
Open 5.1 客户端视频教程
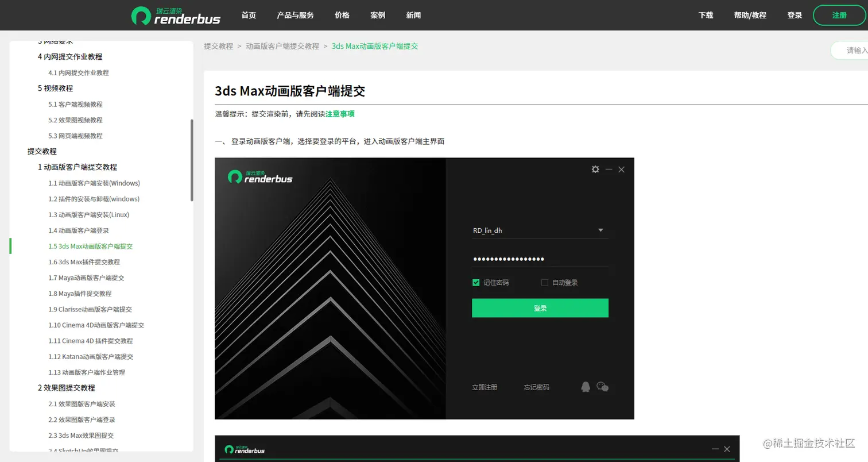point(75,105)
